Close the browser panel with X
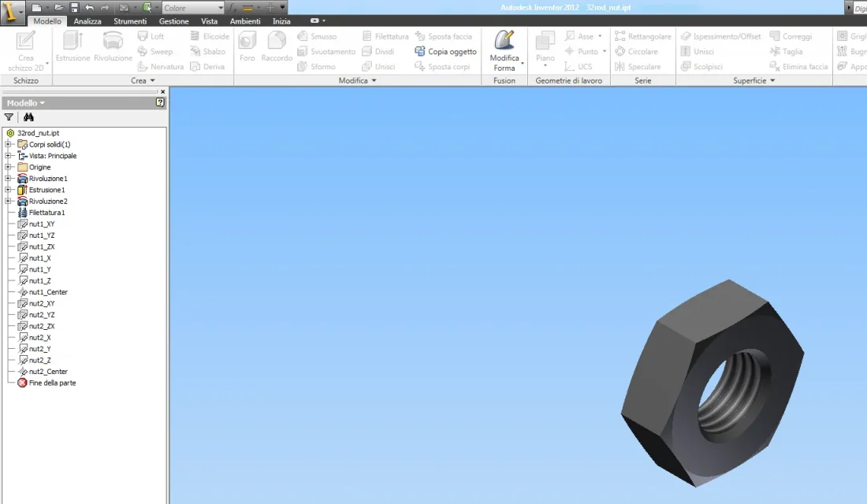Screen dimensions: 867x504 (x=162, y=91)
